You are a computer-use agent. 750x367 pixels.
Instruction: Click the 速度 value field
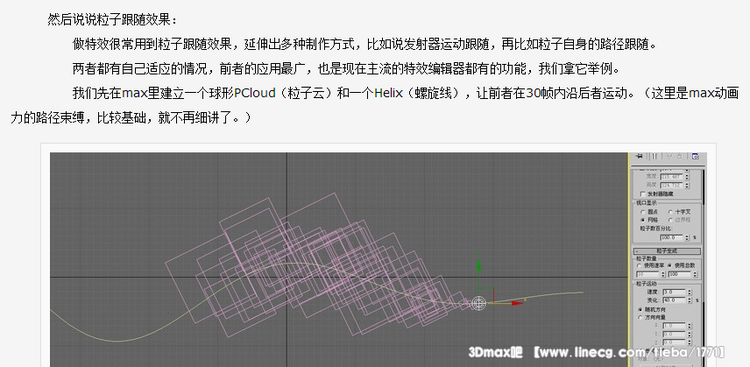pyautogui.click(x=674, y=292)
